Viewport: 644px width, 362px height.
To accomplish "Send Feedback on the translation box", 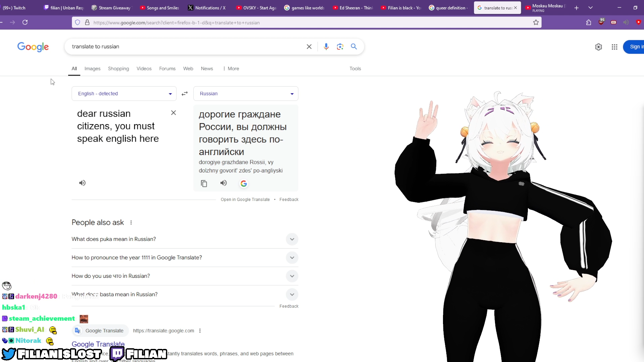I will (289, 200).
